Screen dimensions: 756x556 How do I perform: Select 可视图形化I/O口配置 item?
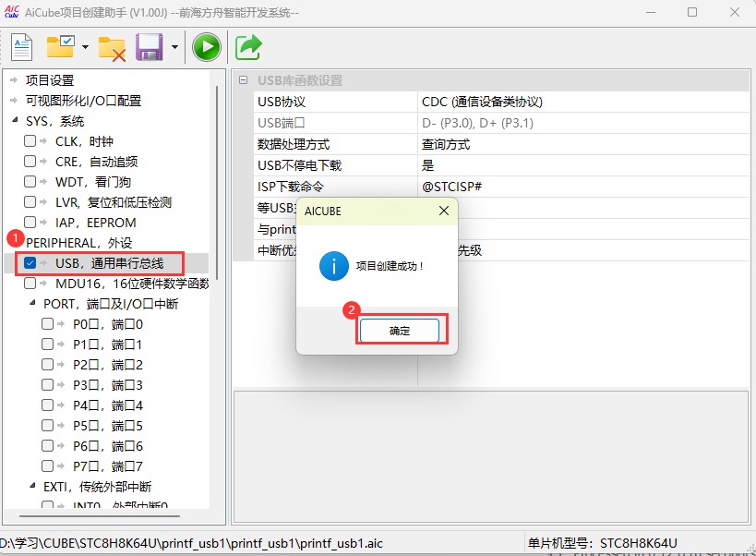[83, 101]
